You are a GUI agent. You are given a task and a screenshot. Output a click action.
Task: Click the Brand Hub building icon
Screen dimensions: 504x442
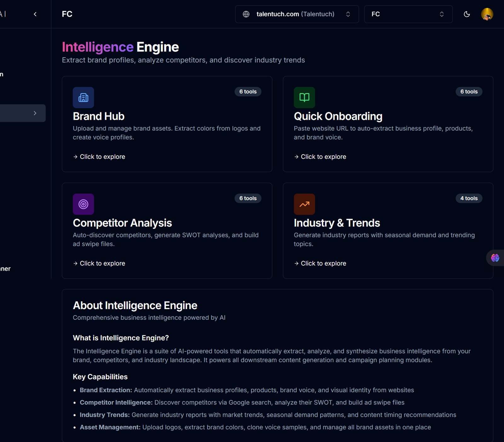[83, 98]
